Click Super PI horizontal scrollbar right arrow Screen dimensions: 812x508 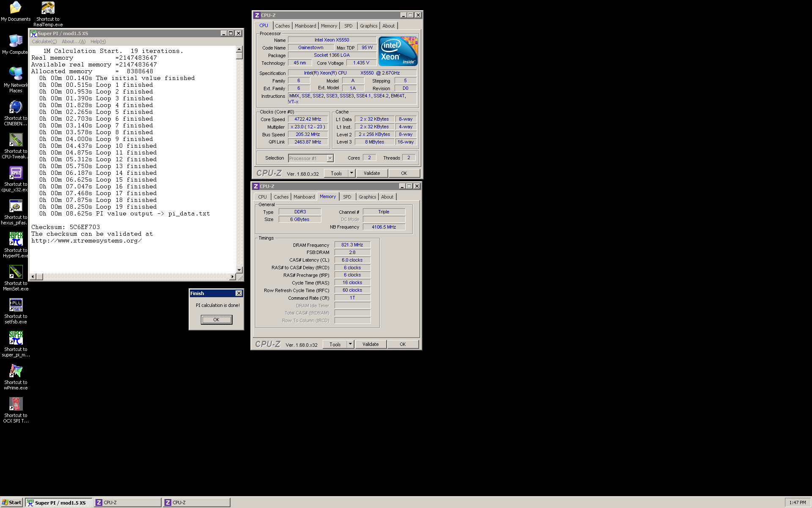pos(232,277)
